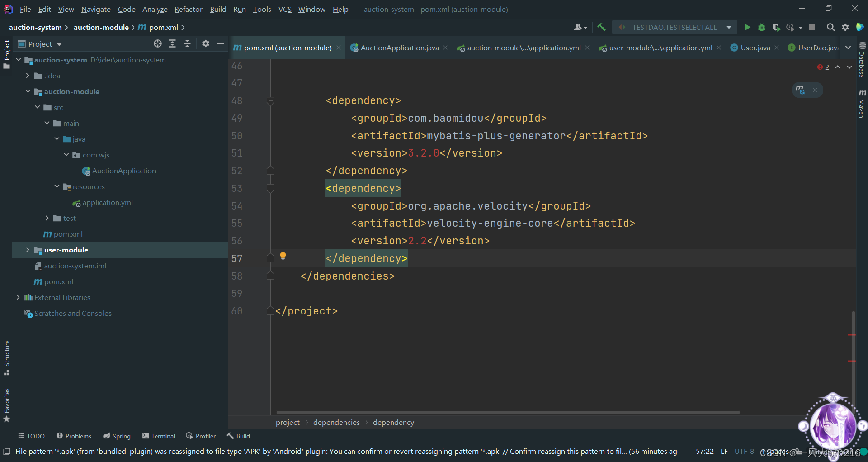Viewport: 868px width, 462px height.
Task: Click the Debug bug icon
Action: [x=762, y=28]
